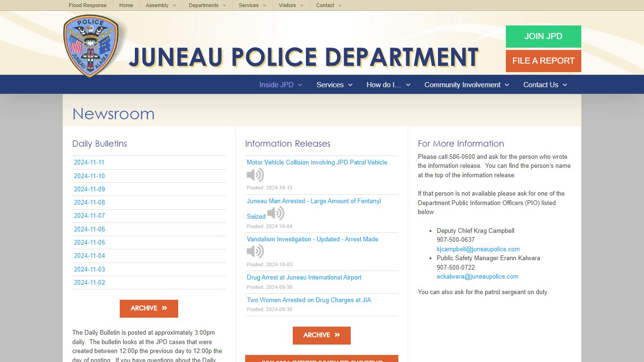
Task: Play audio for Fentanyl Seized release
Action: [x=276, y=213]
